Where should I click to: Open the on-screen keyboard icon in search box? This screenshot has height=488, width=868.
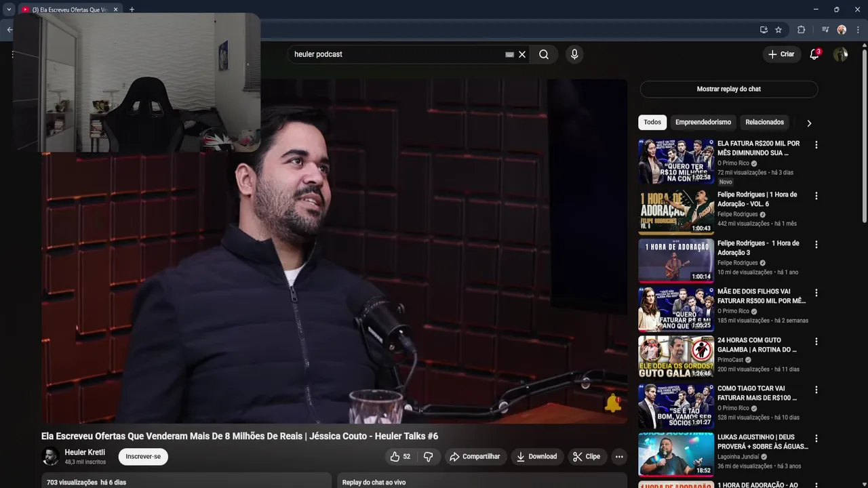pyautogui.click(x=509, y=54)
